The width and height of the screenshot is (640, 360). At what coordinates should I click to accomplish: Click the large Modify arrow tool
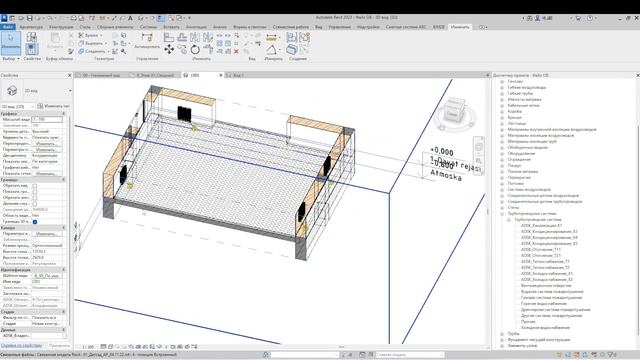click(11, 42)
